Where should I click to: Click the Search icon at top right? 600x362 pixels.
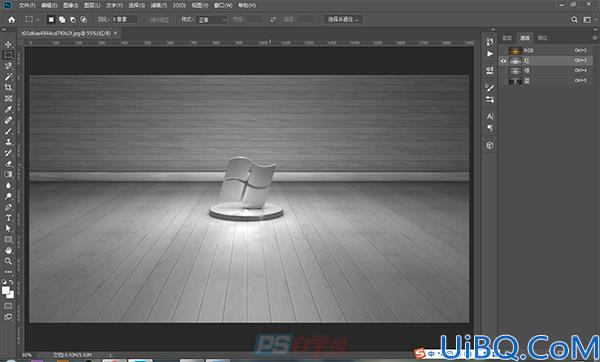[574, 20]
